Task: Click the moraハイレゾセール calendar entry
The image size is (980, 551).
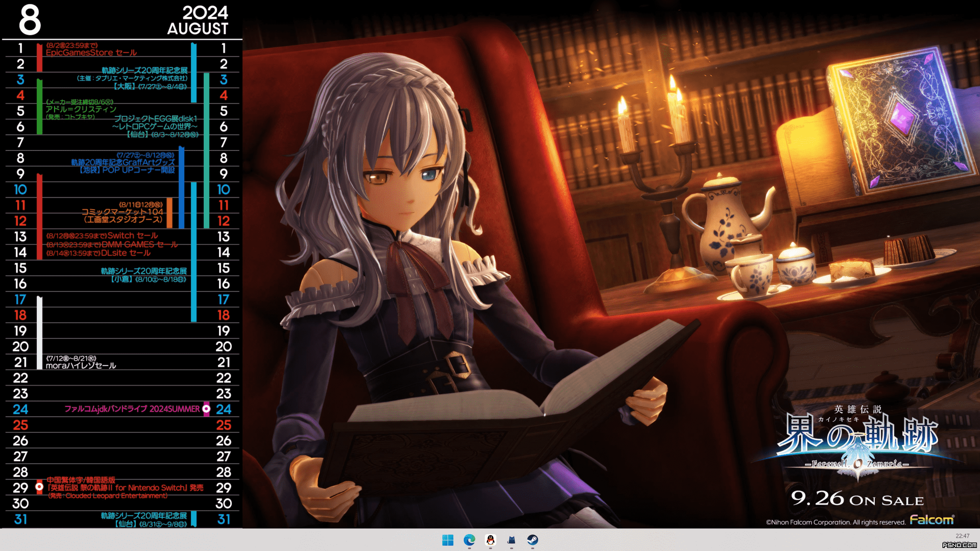Action: [81, 366]
